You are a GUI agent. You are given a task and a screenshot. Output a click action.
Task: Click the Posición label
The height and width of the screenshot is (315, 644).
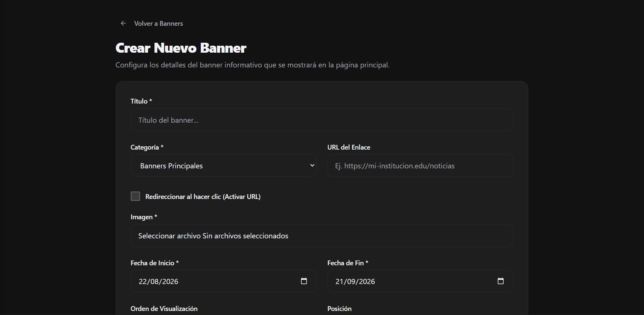pos(339,309)
